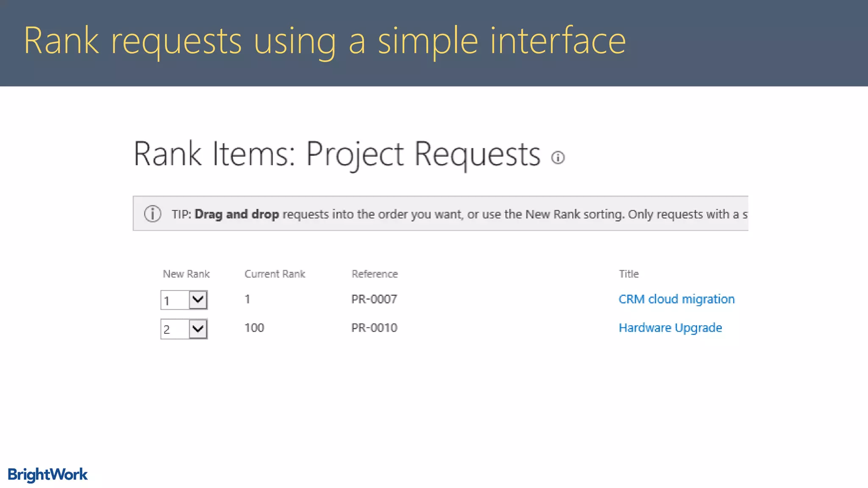The width and height of the screenshot is (868, 488).
Task: Click the info icon in the TIP banner
Action: coord(153,214)
